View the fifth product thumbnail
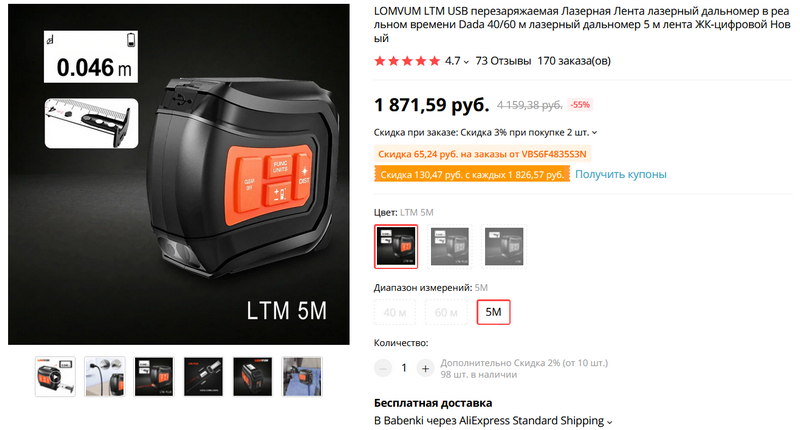Viewport: 800px width, 430px height. click(253, 377)
